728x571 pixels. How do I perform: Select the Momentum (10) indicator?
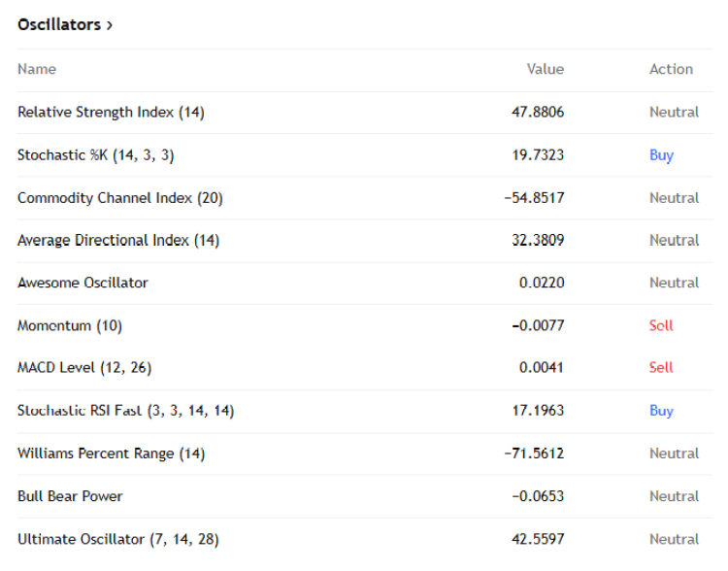tap(70, 325)
